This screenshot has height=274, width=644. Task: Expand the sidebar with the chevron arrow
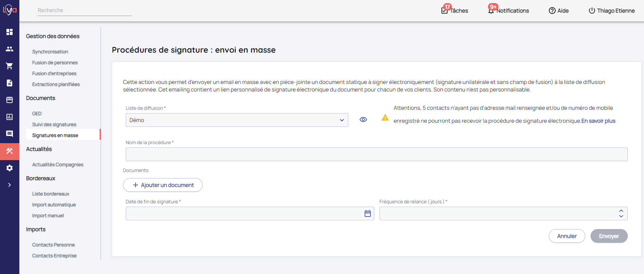pyautogui.click(x=10, y=185)
